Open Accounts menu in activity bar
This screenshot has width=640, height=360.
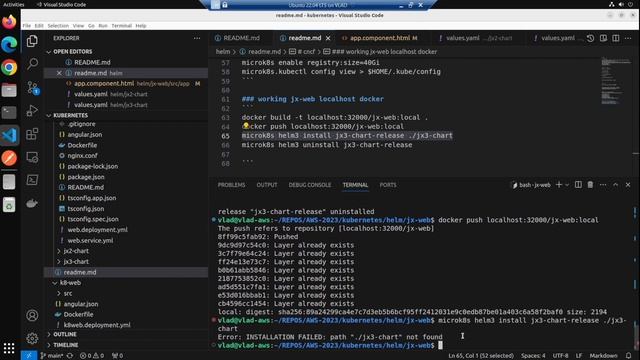32,315
